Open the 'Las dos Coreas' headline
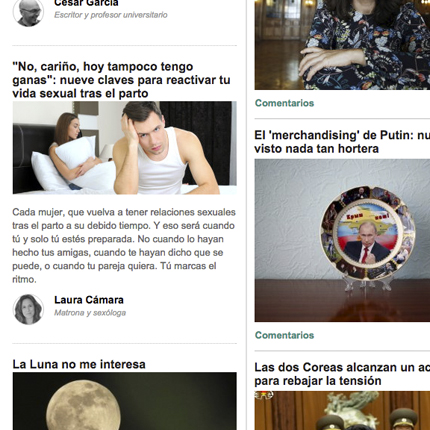 [x=342, y=374]
